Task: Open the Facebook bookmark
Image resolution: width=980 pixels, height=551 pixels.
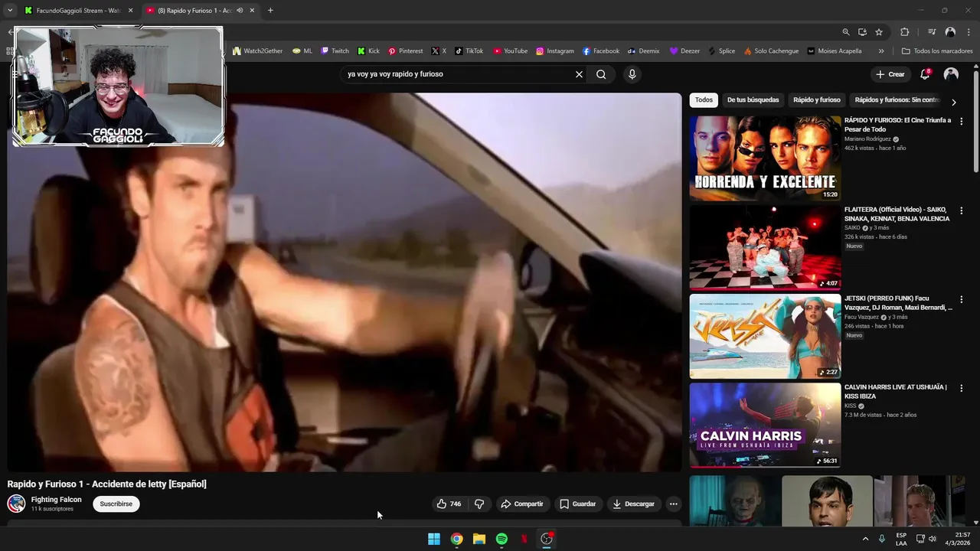Action: pyautogui.click(x=601, y=51)
